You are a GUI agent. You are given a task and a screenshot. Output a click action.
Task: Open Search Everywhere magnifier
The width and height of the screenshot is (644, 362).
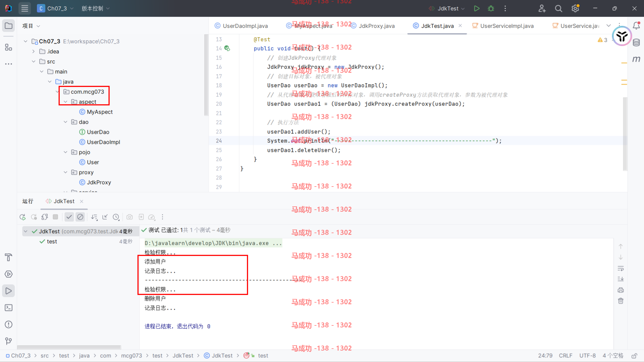click(558, 8)
